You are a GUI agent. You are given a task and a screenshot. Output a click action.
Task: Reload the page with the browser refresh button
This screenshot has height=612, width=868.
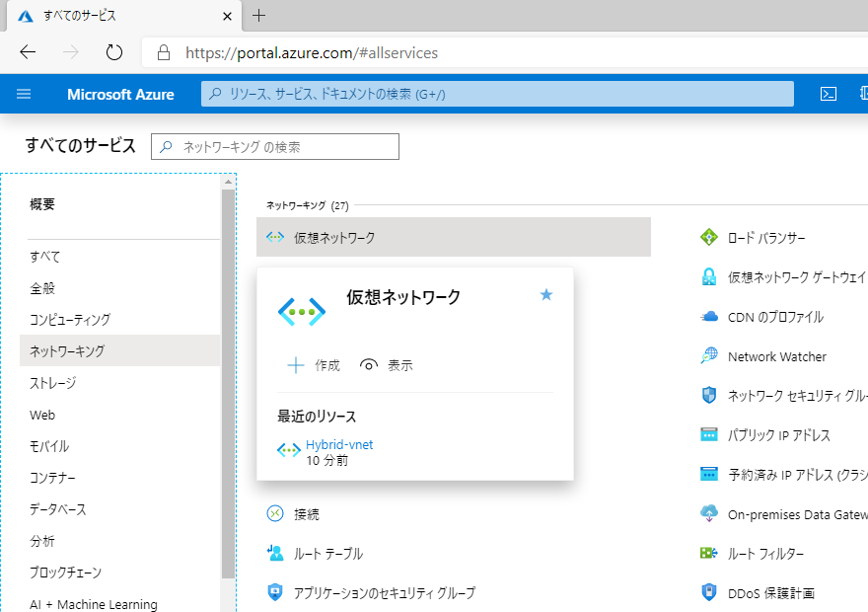click(114, 52)
